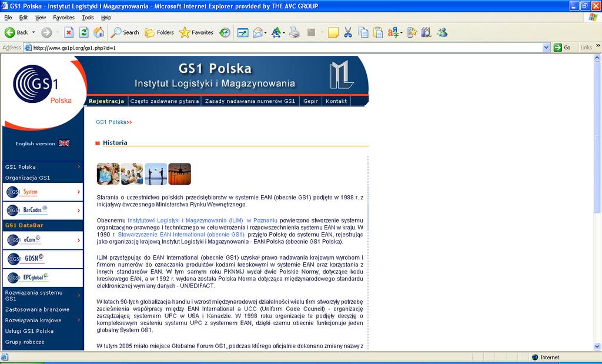Open Zastosowania branżowe sidebar link
Viewport: 602px width, 364px height.
coord(37,309)
